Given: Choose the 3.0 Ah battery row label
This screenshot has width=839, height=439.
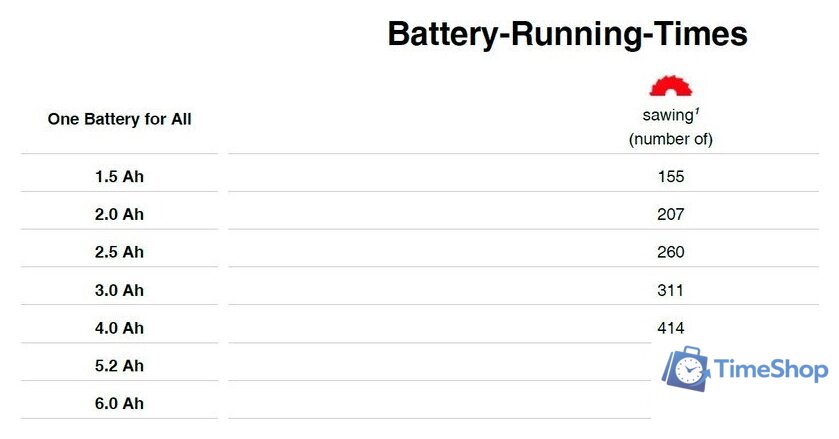Looking at the screenshot, I should pyautogui.click(x=120, y=290).
